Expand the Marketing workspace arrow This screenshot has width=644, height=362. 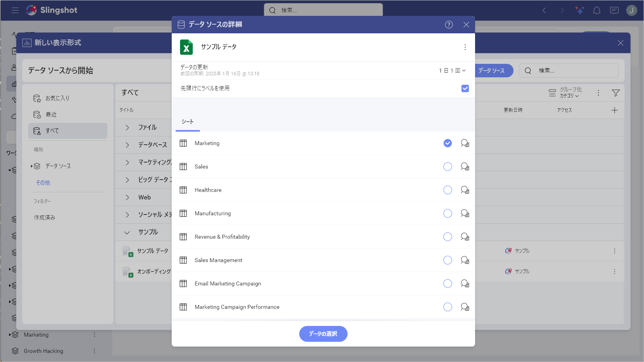pyautogui.click(x=10, y=335)
